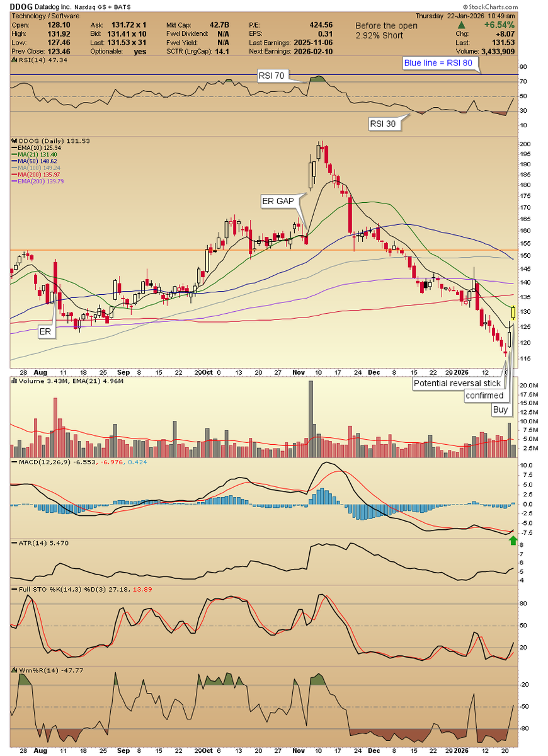The image size is (548, 756).
Task: Click the 'MA(200) 135.97' legend entry
Action: coord(37,175)
